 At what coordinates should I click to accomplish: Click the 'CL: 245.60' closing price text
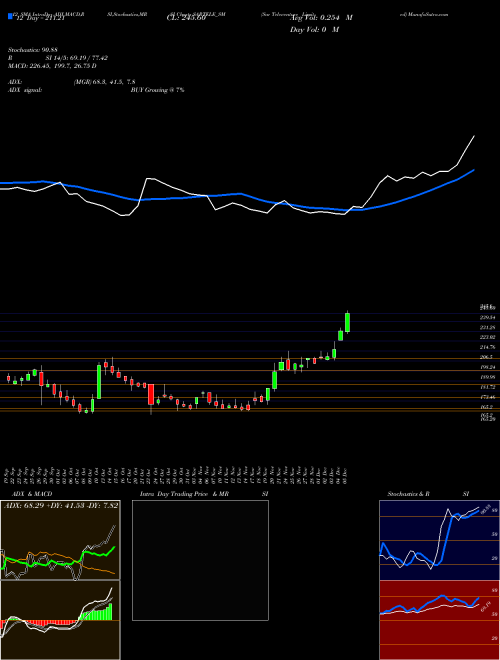pos(186,18)
